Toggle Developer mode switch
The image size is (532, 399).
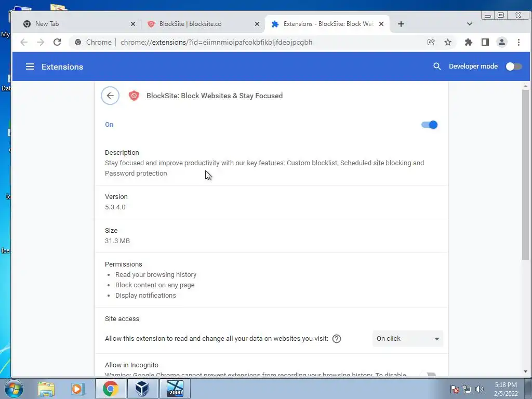click(514, 66)
